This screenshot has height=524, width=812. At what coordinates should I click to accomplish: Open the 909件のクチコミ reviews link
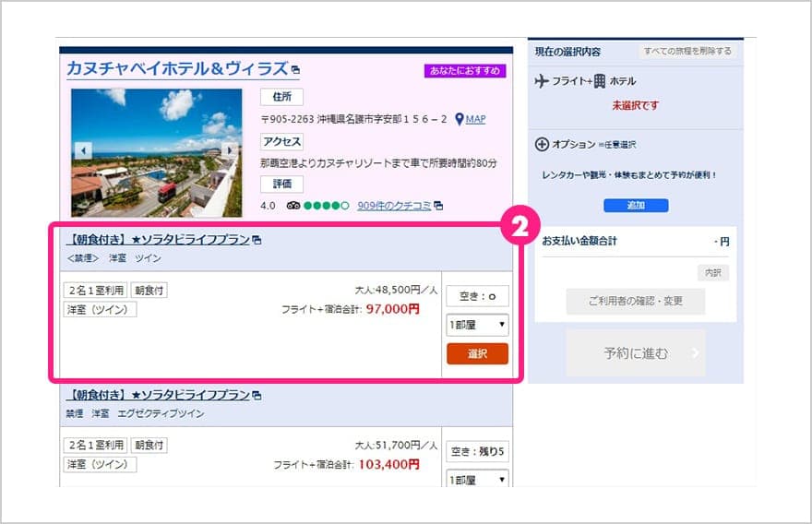(394, 206)
